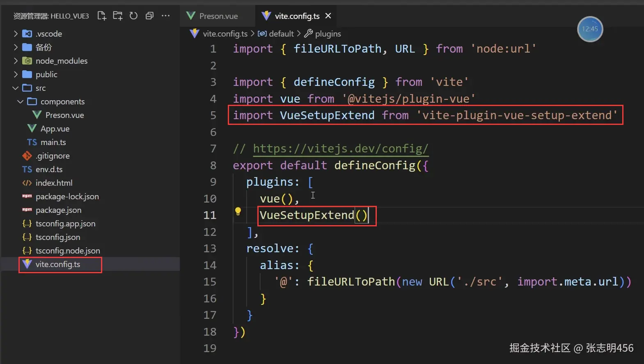The width and height of the screenshot is (644, 364).
Task: Close the vite.config.ts tab
Action: 328,16
